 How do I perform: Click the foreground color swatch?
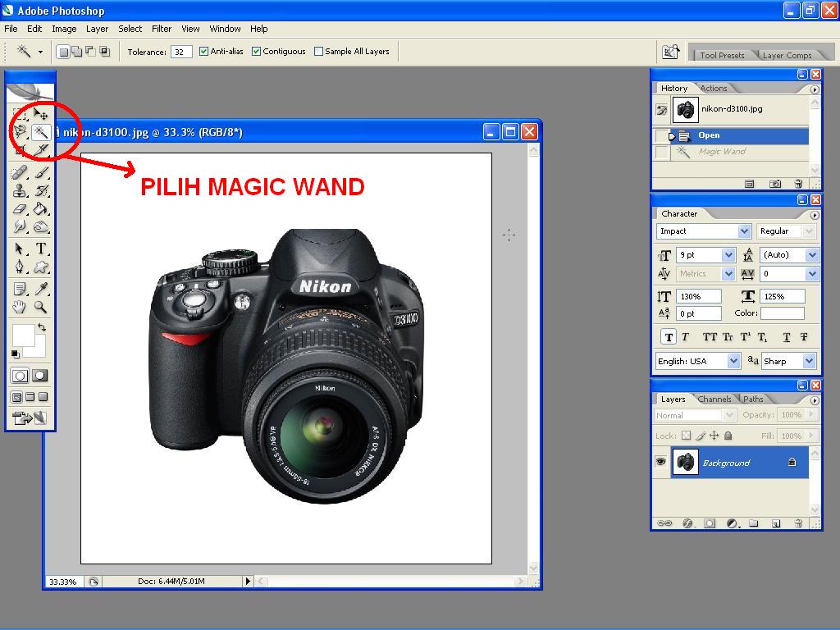(23, 335)
